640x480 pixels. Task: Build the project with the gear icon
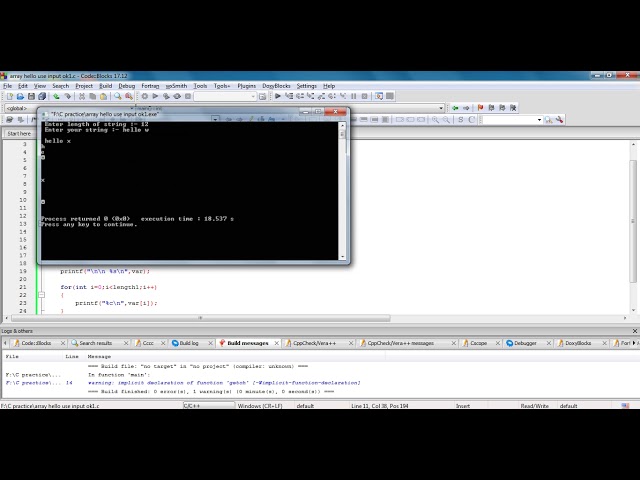point(144,96)
